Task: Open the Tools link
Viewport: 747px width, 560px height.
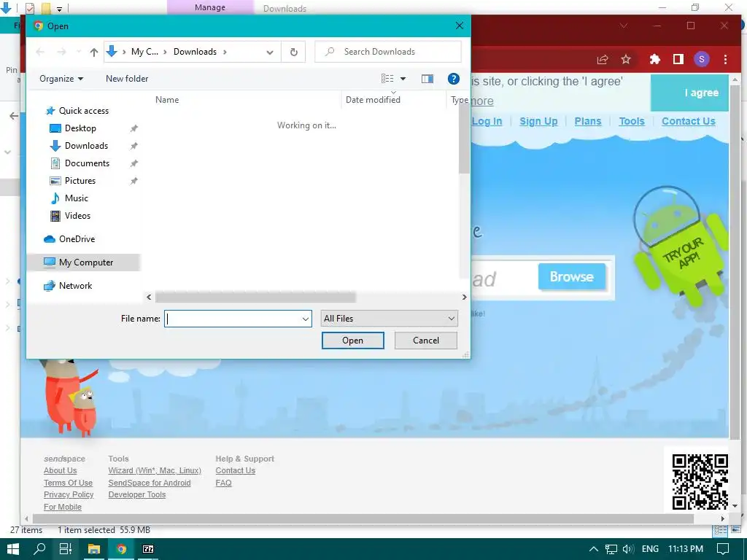Action: tap(632, 122)
